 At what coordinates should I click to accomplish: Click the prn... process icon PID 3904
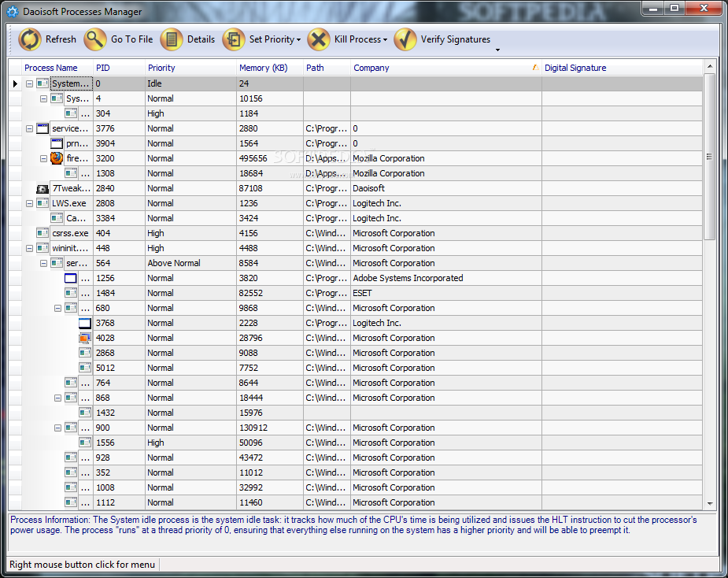click(x=57, y=143)
